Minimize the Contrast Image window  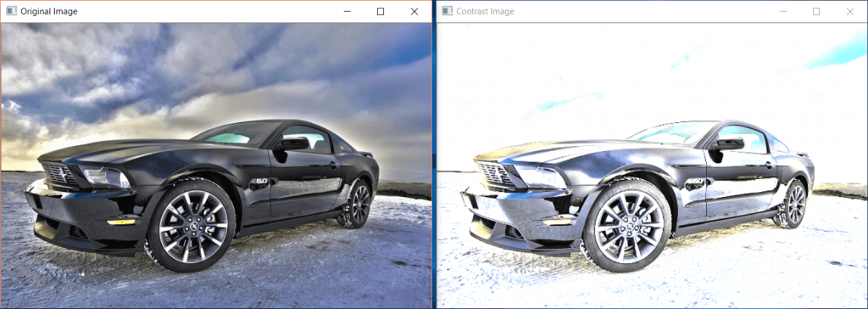pyautogui.click(x=782, y=11)
